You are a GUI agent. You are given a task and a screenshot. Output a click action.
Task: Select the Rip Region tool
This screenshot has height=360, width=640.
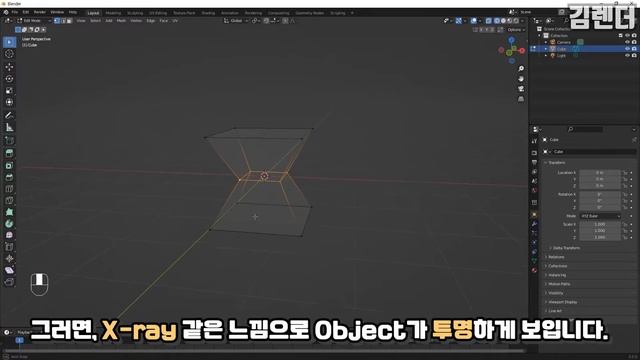9,282
